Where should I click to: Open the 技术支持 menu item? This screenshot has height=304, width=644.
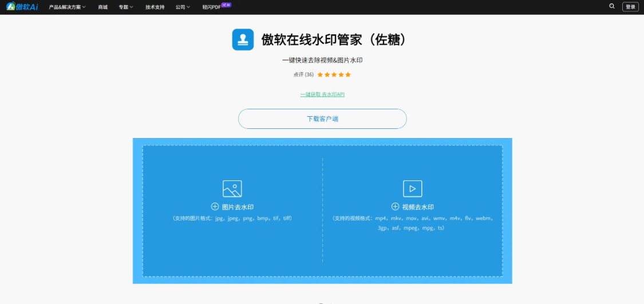point(155,7)
